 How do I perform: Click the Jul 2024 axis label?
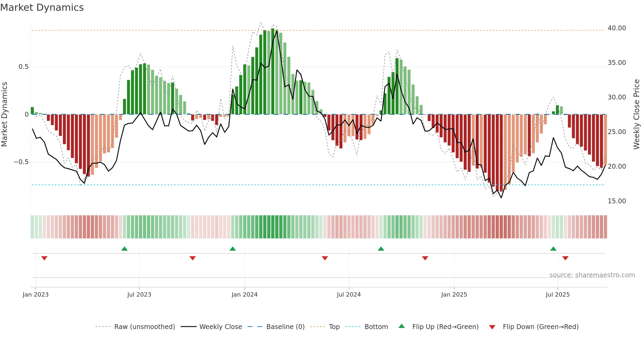[x=349, y=294]
